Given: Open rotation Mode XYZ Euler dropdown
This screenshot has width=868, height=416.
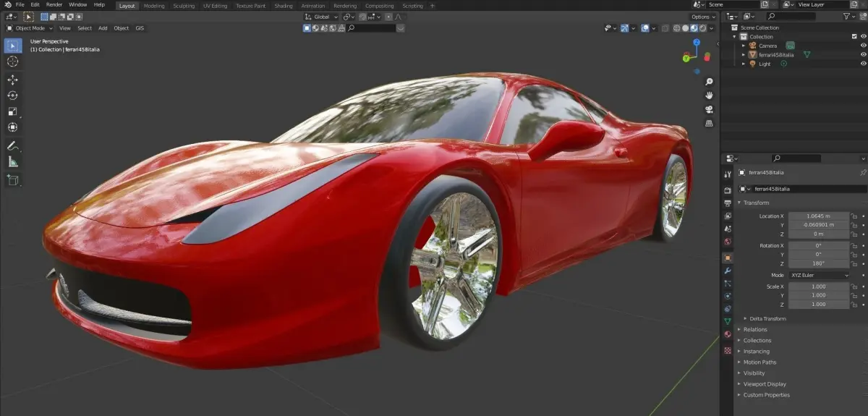Looking at the screenshot, I should [818, 275].
